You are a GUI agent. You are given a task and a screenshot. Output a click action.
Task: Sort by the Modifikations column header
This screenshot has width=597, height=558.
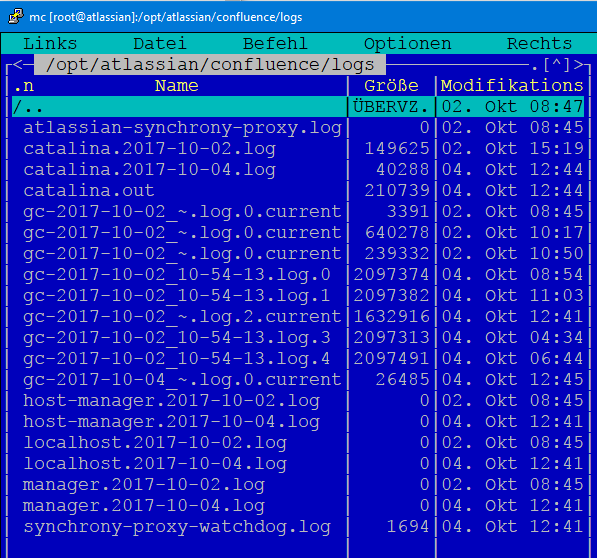tap(512, 86)
